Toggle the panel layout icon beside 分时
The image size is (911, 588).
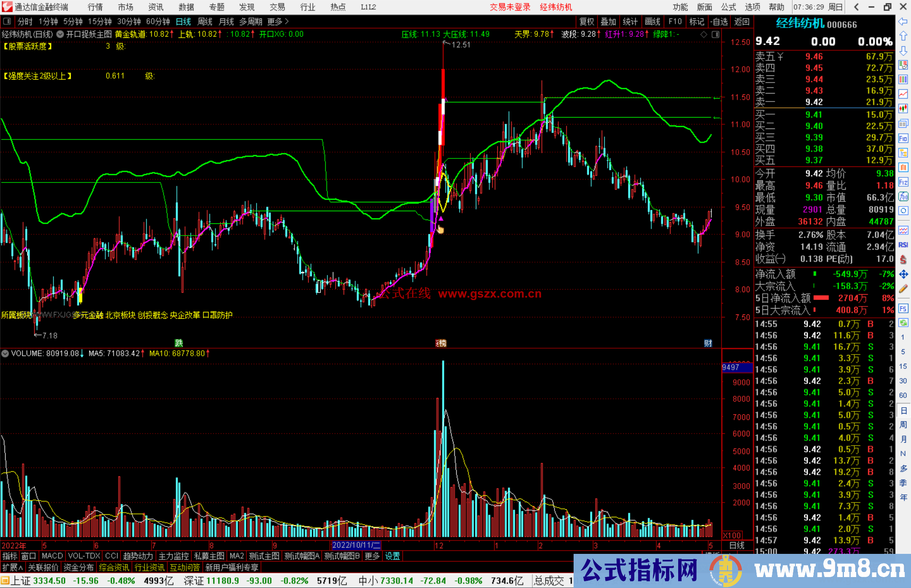click(x=7, y=21)
